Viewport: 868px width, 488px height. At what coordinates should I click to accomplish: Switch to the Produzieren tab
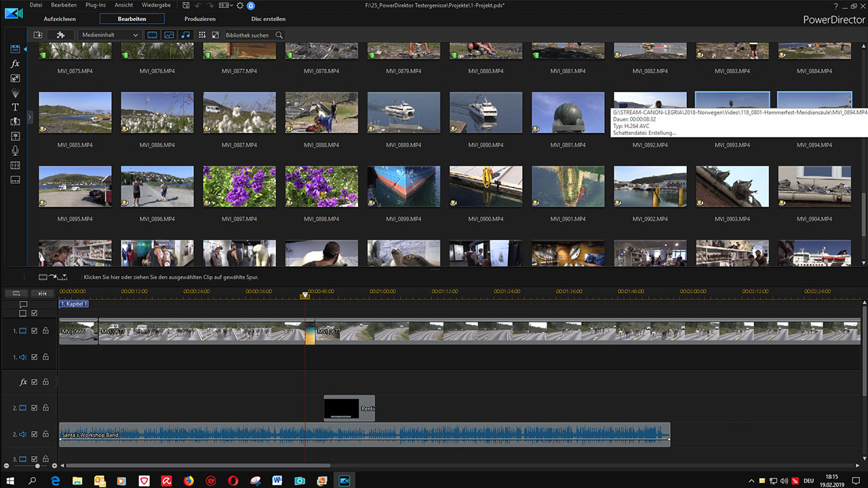coord(200,19)
